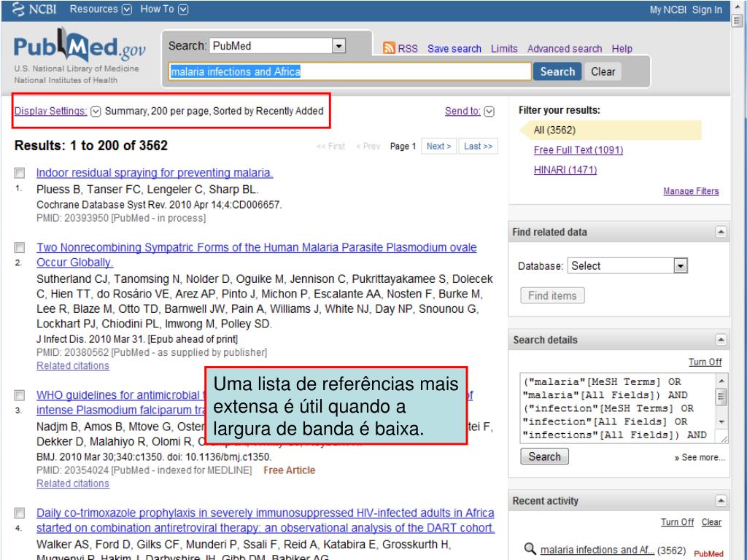
Task: Collapse Recent activity panel
Action: [x=721, y=500]
